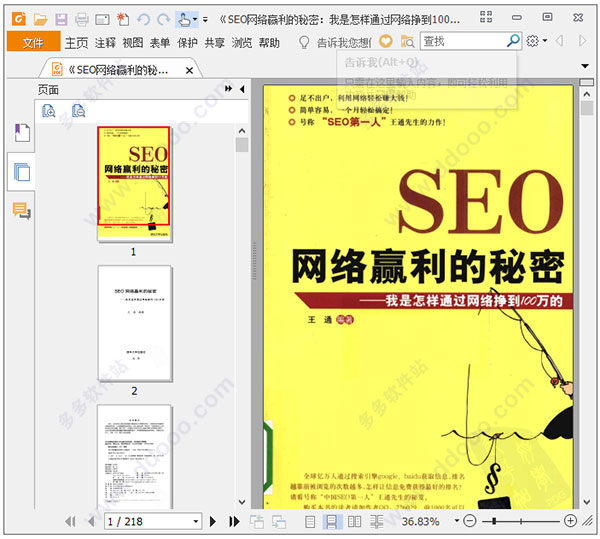Switch to the 浏览 tab

(x=241, y=42)
